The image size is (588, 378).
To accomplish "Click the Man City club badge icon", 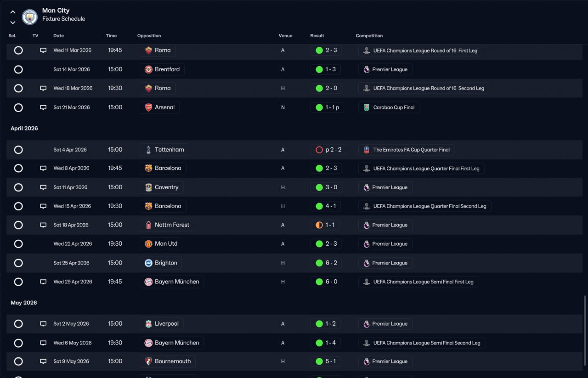I will 29,17.
